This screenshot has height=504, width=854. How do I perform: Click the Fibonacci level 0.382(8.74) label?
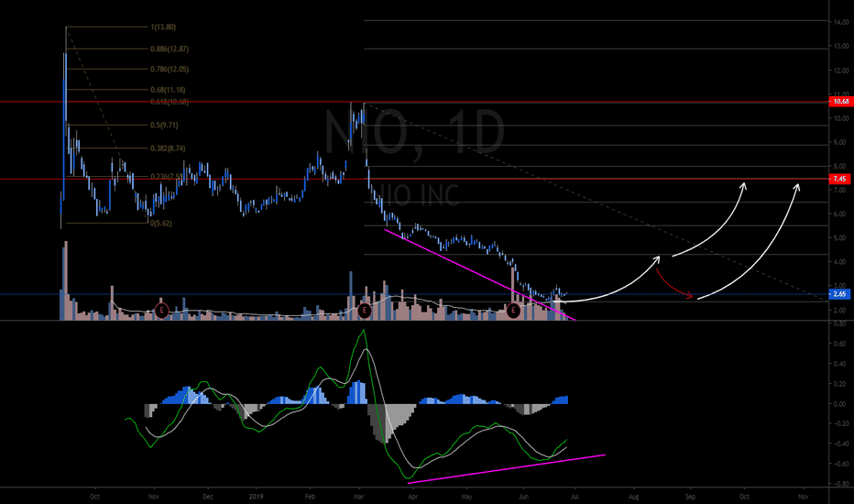pyautogui.click(x=168, y=148)
